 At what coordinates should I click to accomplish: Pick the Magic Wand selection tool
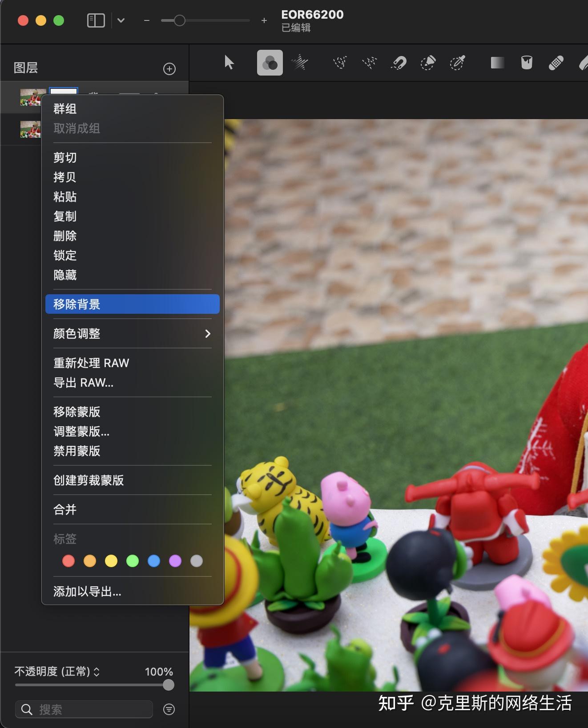pos(370,63)
